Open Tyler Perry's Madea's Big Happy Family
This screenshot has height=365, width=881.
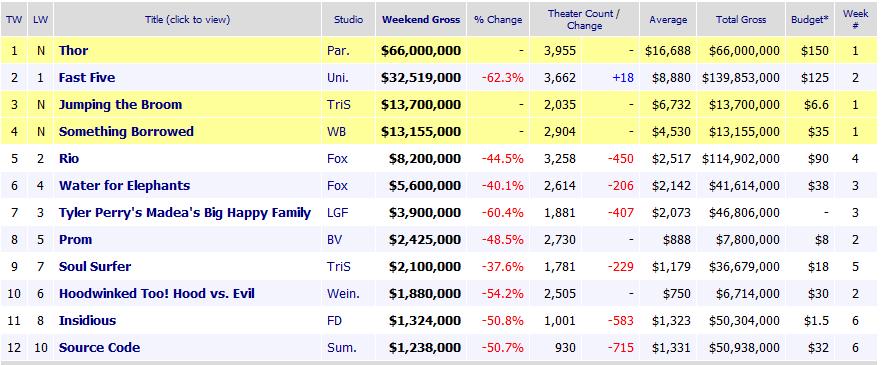(185, 213)
